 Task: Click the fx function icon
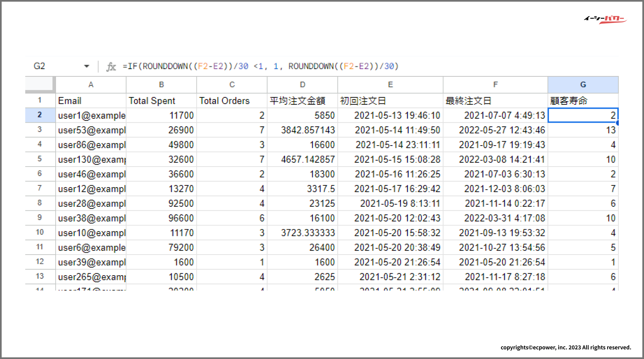(x=111, y=66)
